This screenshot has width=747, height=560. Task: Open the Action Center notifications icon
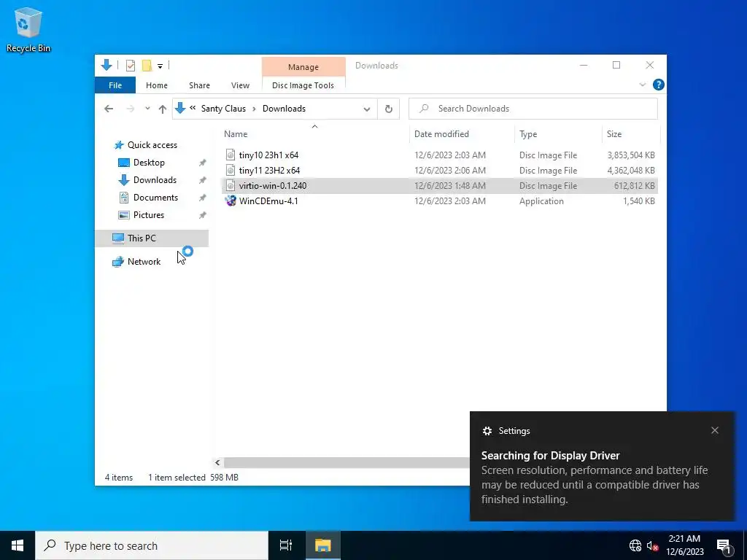coord(724,545)
